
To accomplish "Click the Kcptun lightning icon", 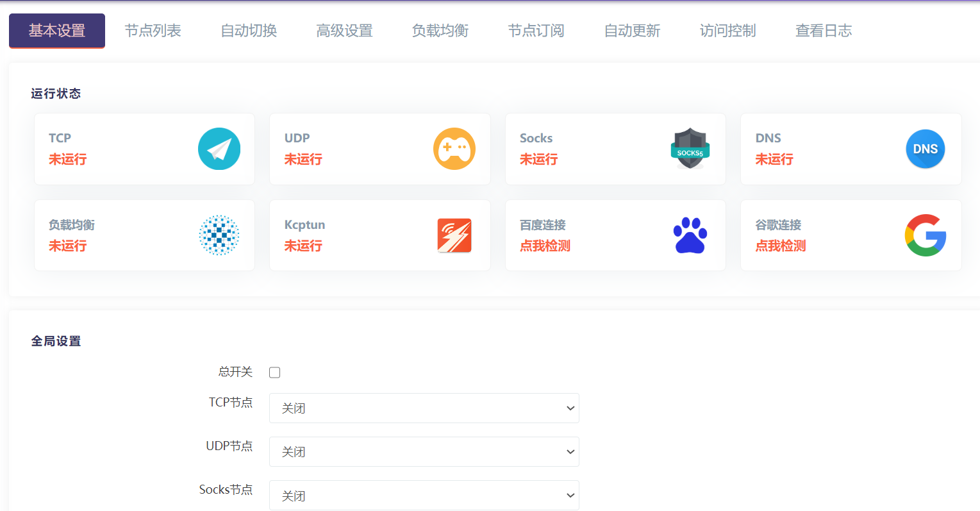I will point(454,235).
